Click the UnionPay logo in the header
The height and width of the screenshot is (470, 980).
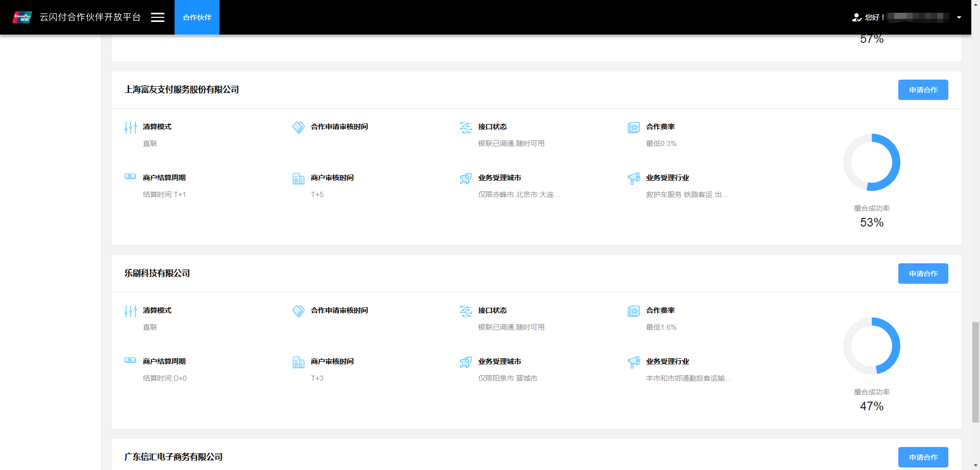[x=22, y=17]
